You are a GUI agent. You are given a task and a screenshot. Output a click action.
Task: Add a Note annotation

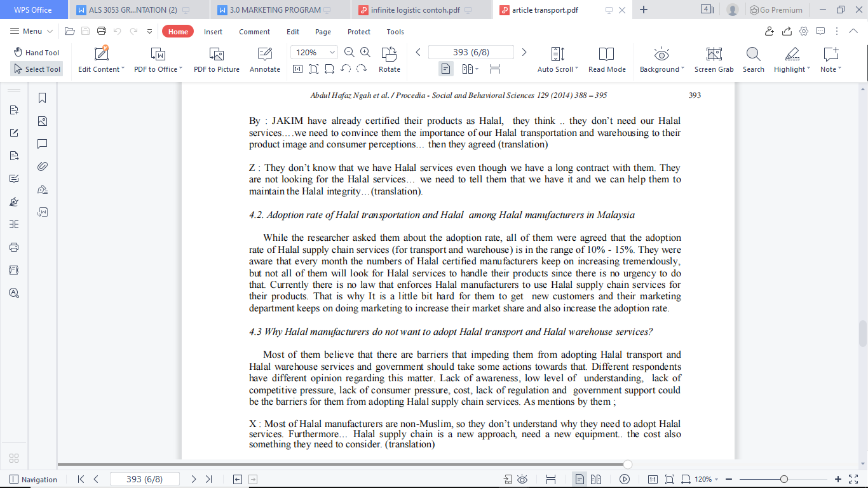[x=831, y=60]
